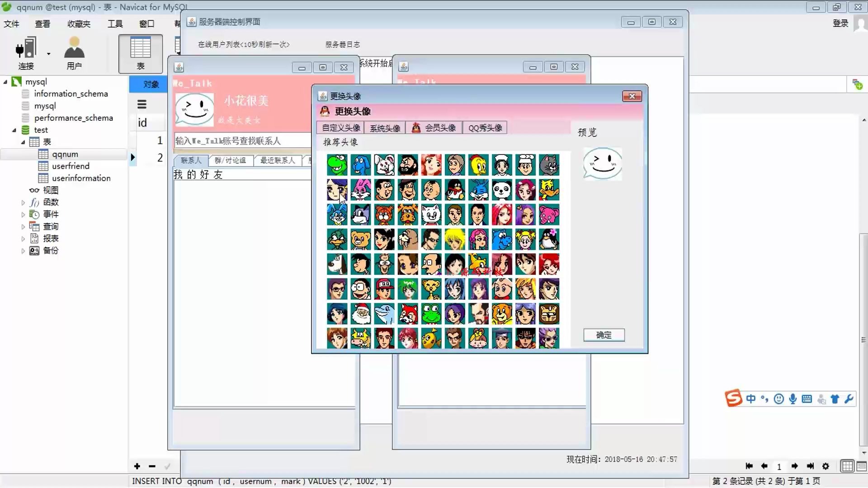The image size is (868, 488).
Task: Click the 表 toolbar button
Action: (x=141, y=53)
